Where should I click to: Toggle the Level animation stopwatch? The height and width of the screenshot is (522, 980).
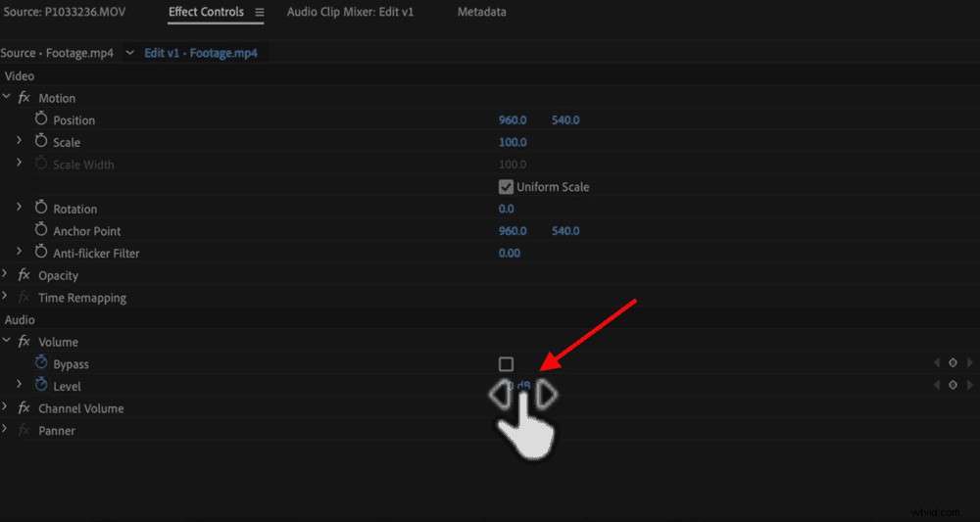pyautogui.click(x=41, y=385)
